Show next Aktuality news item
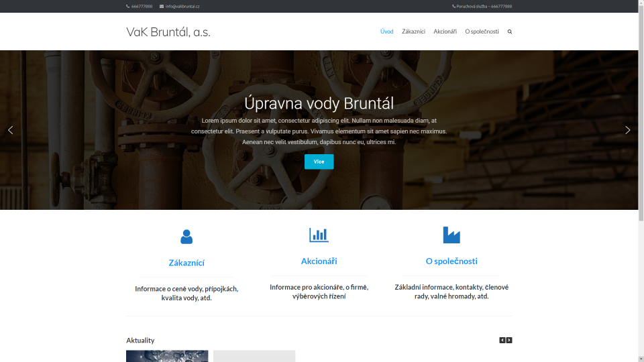Screen dimensions: 644x362 pos(509,341)
